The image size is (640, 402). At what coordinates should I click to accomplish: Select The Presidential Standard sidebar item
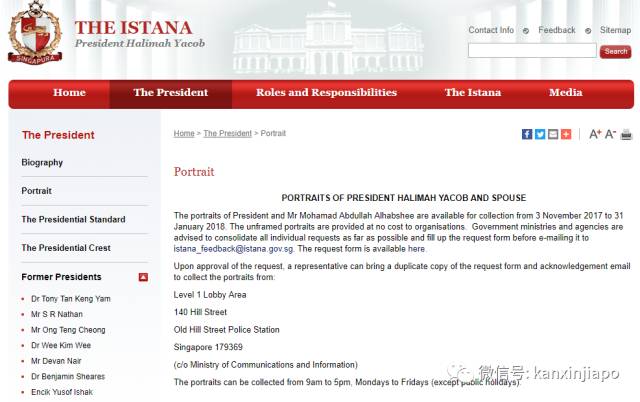73,219
